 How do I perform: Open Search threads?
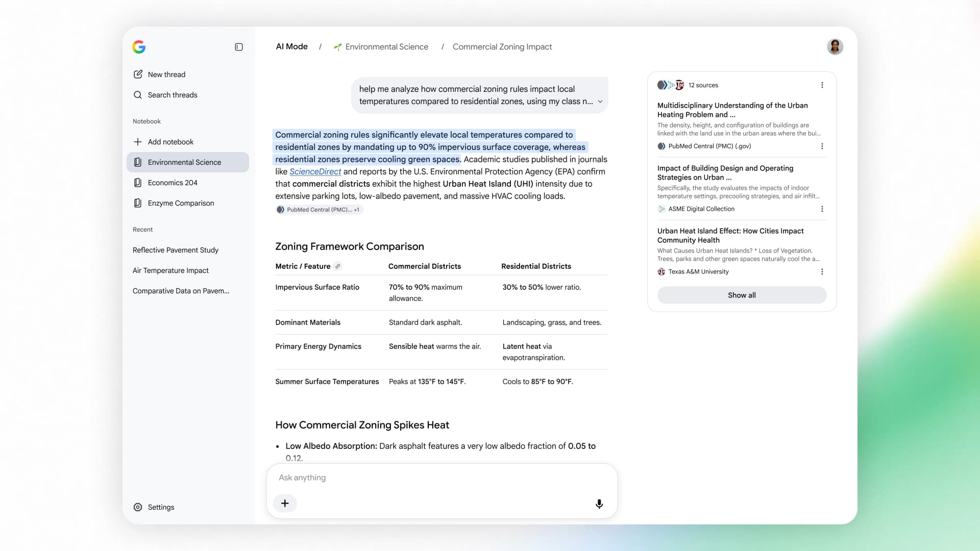(x=165, y=95)
